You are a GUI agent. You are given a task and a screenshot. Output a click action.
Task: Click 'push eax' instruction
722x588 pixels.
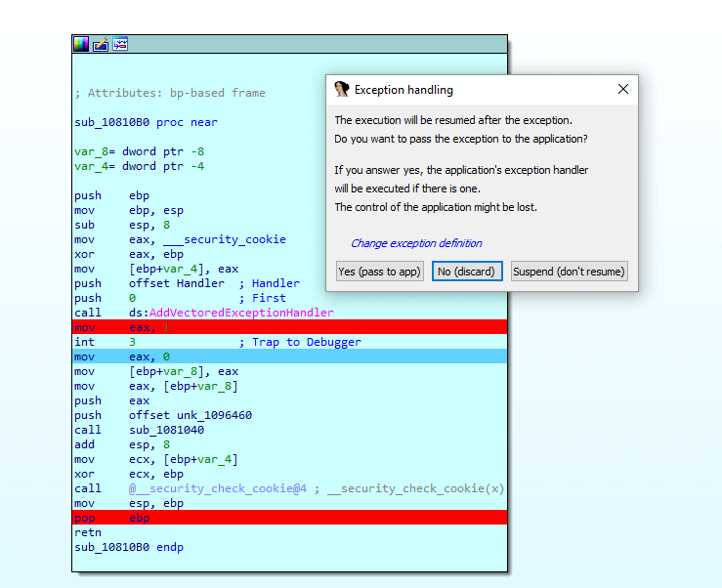[112, 400]
